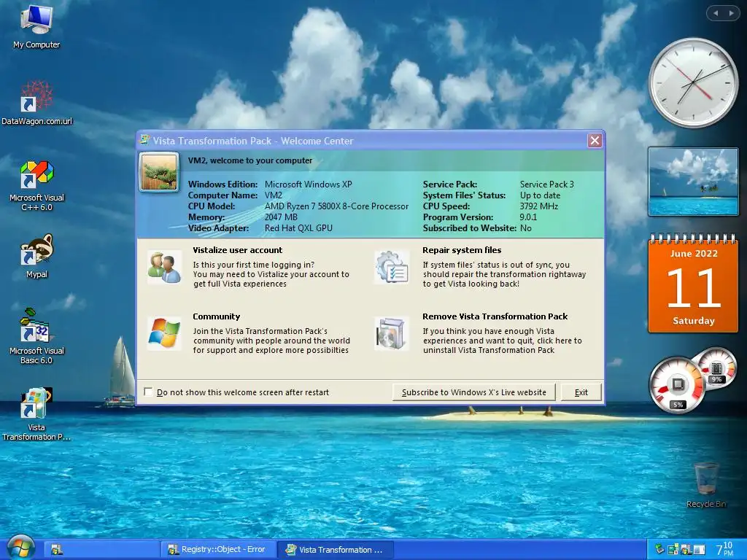Click sidebar previous gadgets arrow

click(716, 13)
